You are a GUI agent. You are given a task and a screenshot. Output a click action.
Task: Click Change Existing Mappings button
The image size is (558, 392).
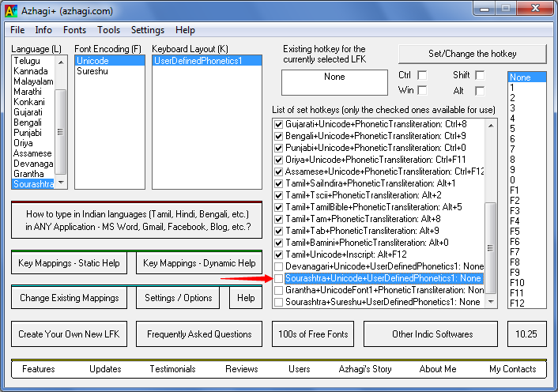pyautogui.click(x=69, y=298)
